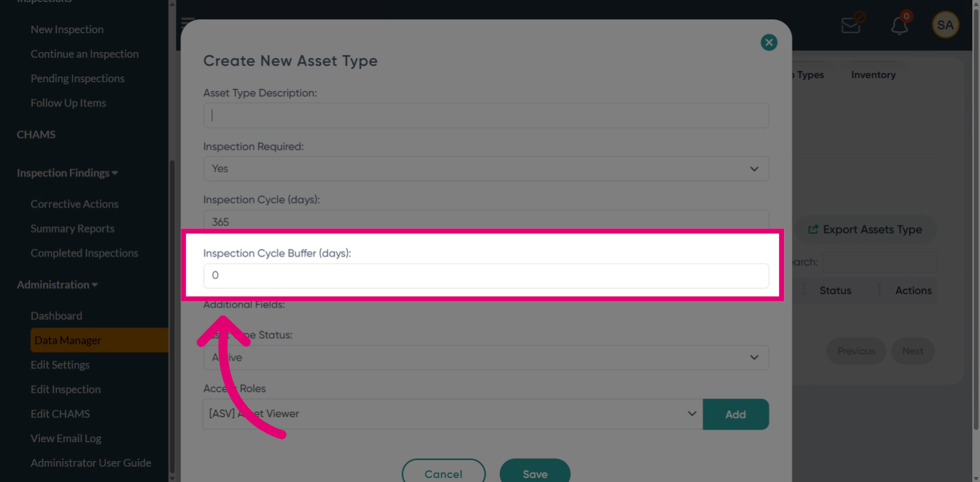Screen dimensions: 980x482
Task: Click the Cancel button
Action: pyautogui.click(x=444, y=472)
